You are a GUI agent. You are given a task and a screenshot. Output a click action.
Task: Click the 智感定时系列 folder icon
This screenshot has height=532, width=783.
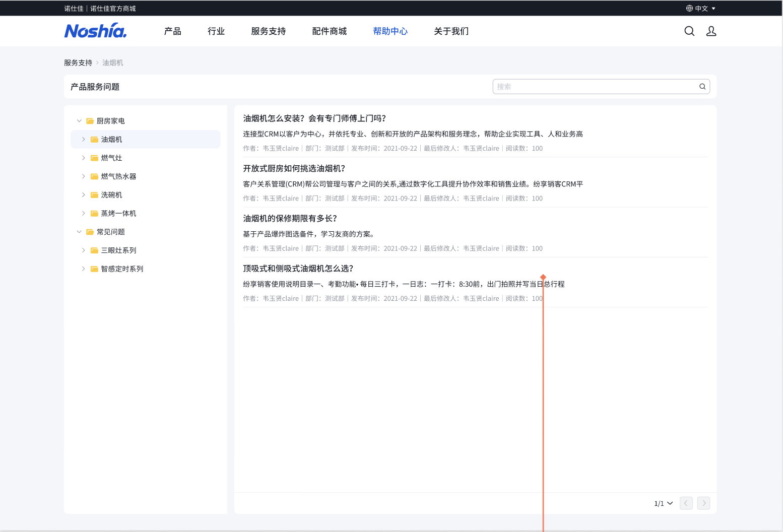tap(94, 269)
